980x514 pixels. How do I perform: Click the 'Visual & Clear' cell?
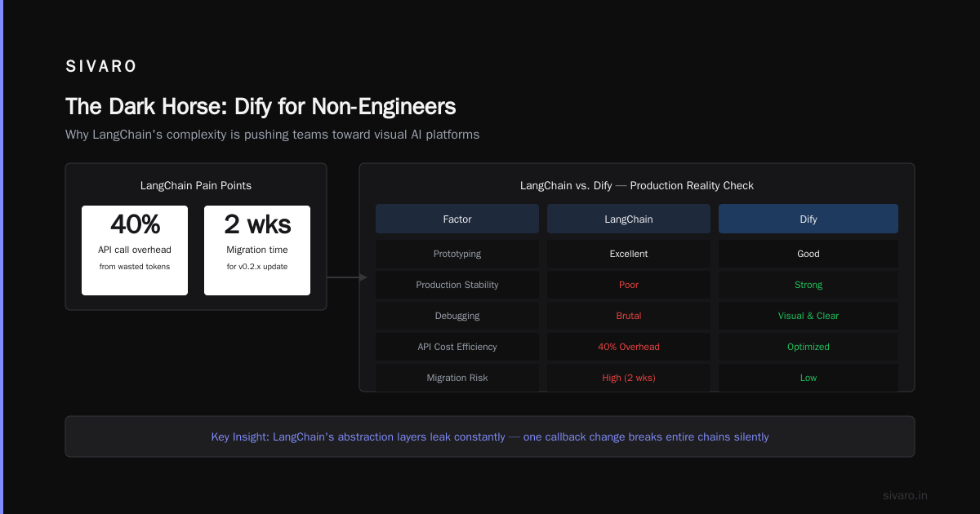[808, 316]
